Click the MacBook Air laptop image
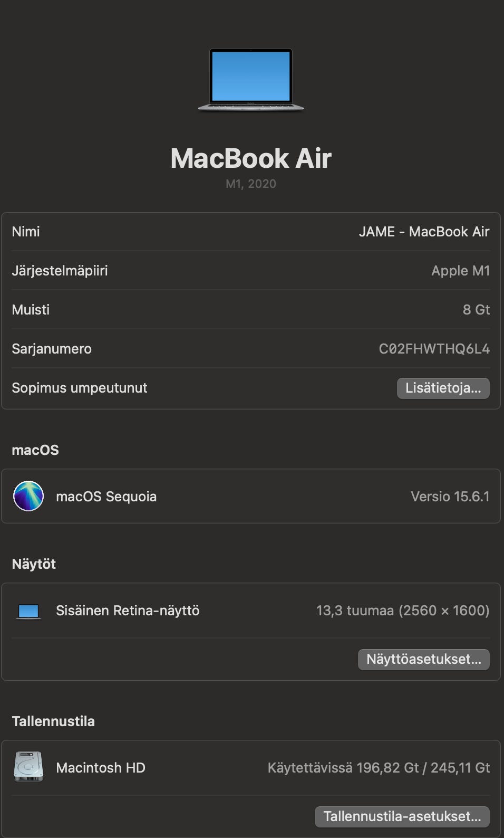 (x=251, y=80)
